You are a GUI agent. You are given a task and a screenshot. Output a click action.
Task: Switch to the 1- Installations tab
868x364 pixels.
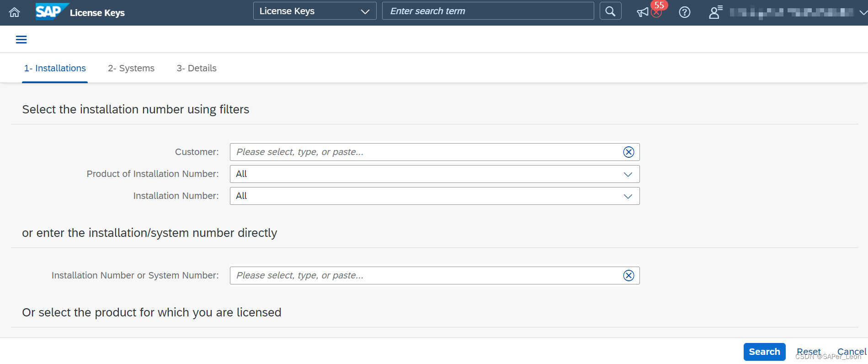55,68
